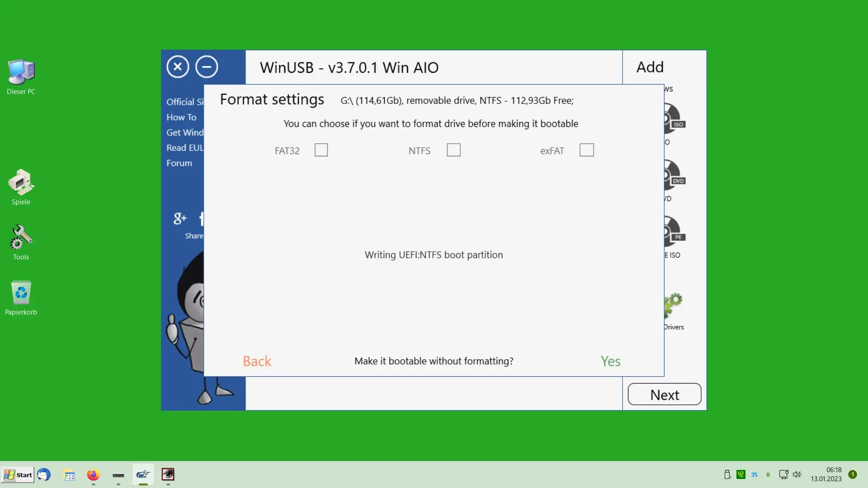Tick the exFAT format checkbox
Viewport: 868px width, 488px height.
point(586,150)
